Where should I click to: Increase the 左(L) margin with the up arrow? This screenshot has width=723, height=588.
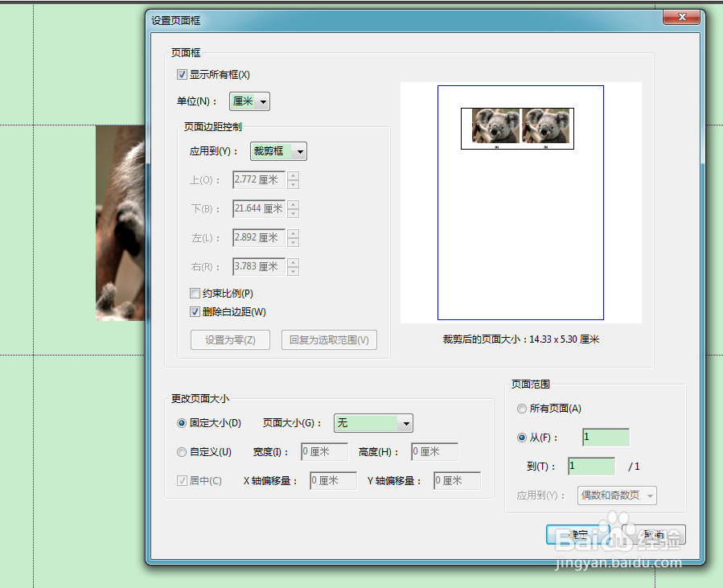(x=294, y=233)
